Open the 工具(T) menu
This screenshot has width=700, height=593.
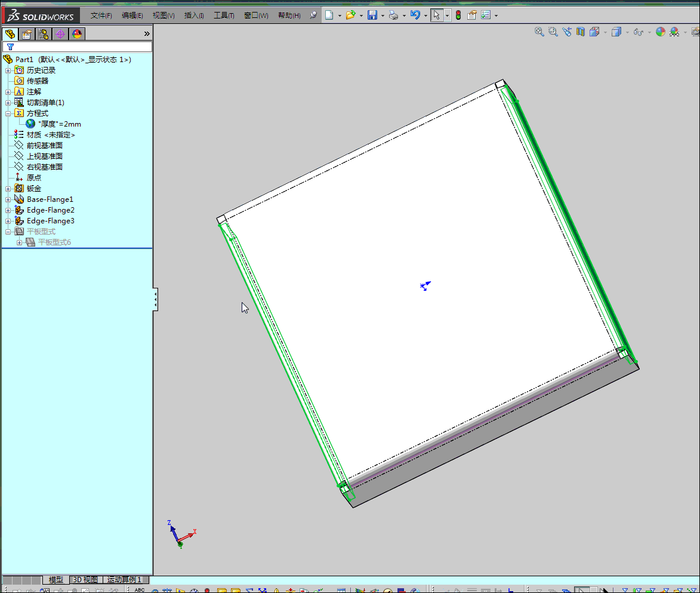(x=224, y=16)
